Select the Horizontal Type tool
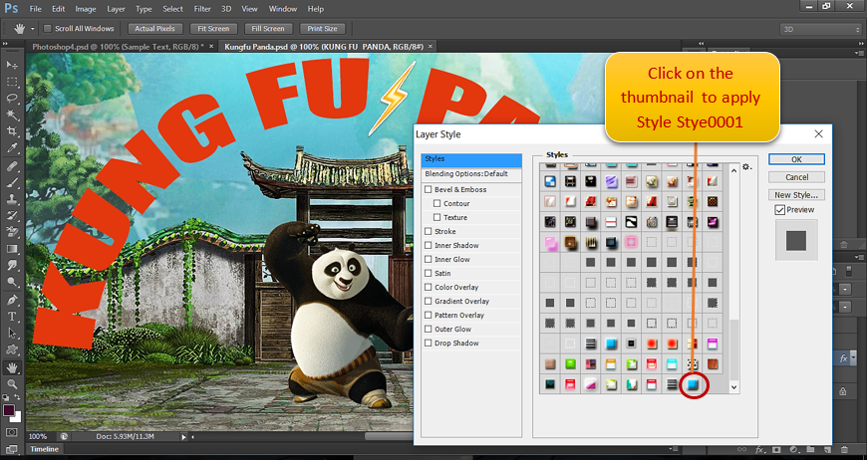This screenshot has width=868, height=460. point(12,317)
